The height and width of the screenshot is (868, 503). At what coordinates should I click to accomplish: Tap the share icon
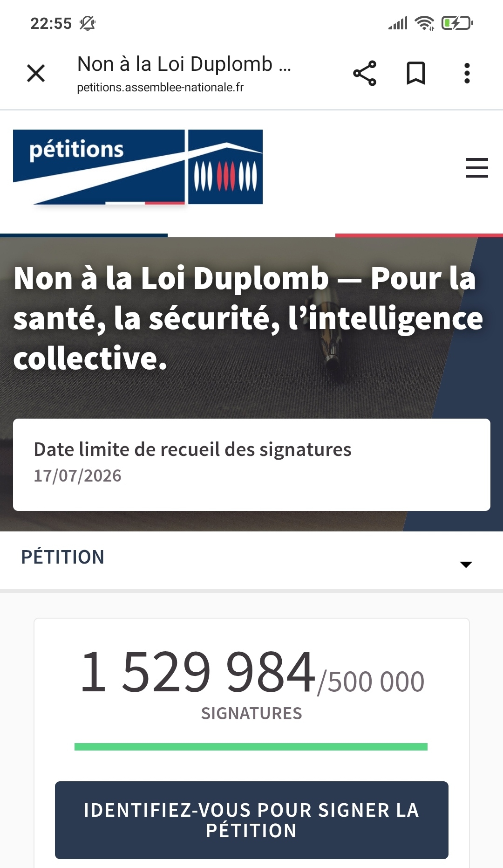click(x=365, y=73)
